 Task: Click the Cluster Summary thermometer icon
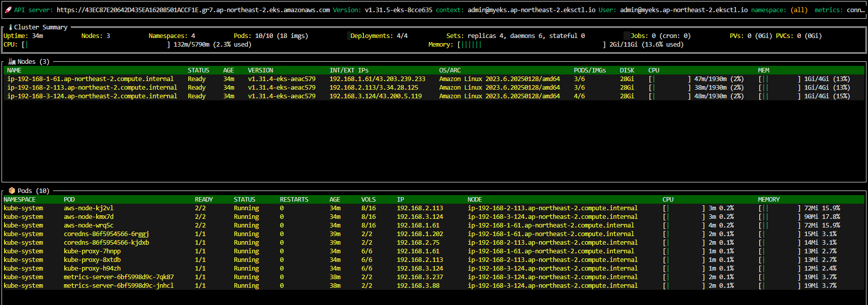point(11,27)
